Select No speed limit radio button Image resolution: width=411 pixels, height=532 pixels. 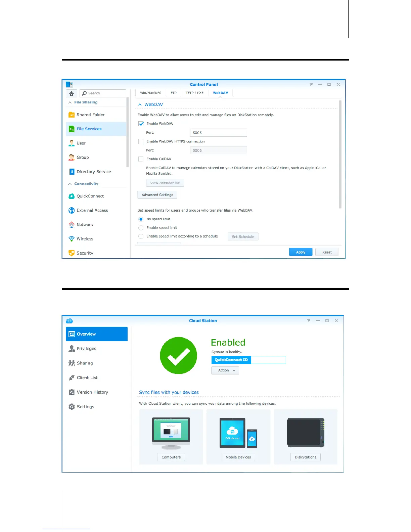coord(141,219)
